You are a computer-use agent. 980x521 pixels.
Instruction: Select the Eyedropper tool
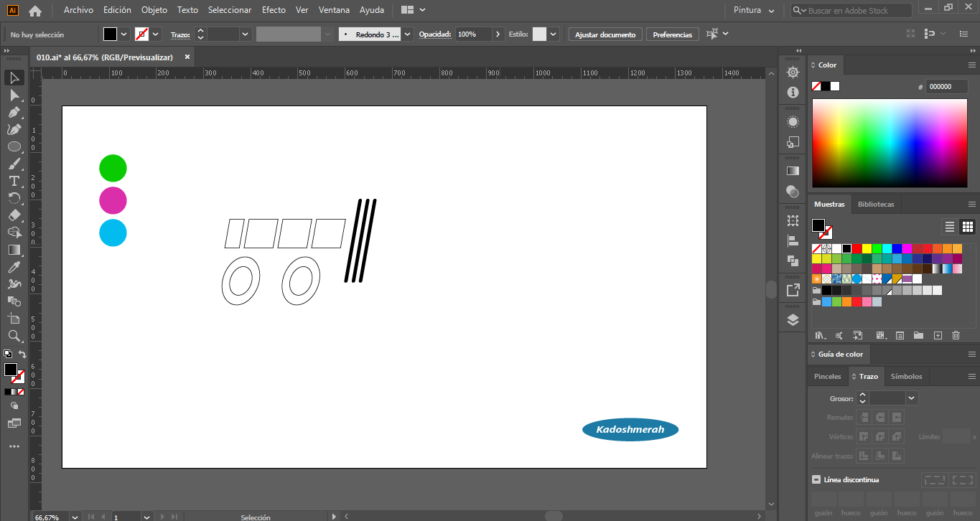[x=14, y=267]
